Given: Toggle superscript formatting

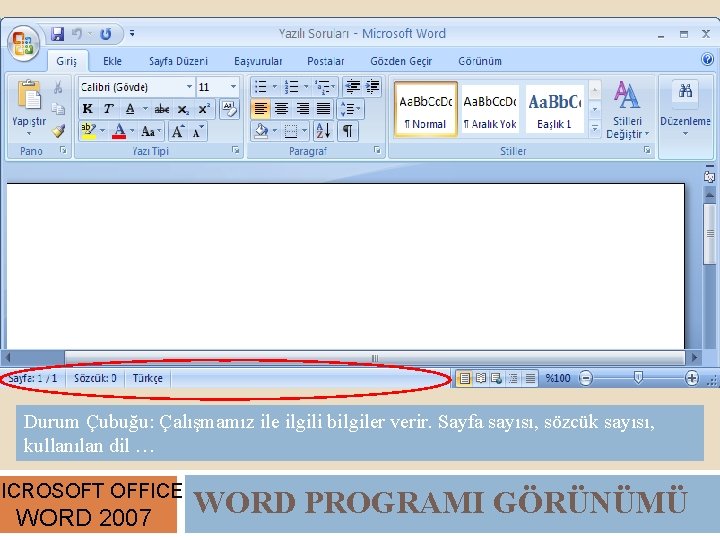Looking at the screenshot, I should 204,109.
